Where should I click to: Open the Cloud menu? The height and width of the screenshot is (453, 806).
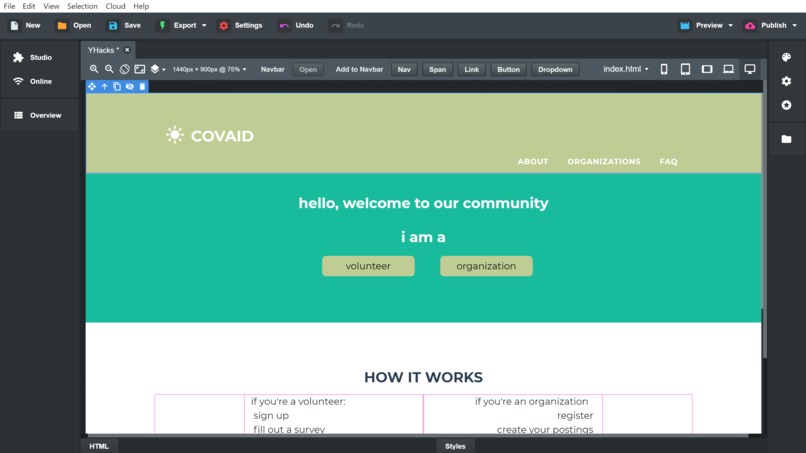[115, 6]
